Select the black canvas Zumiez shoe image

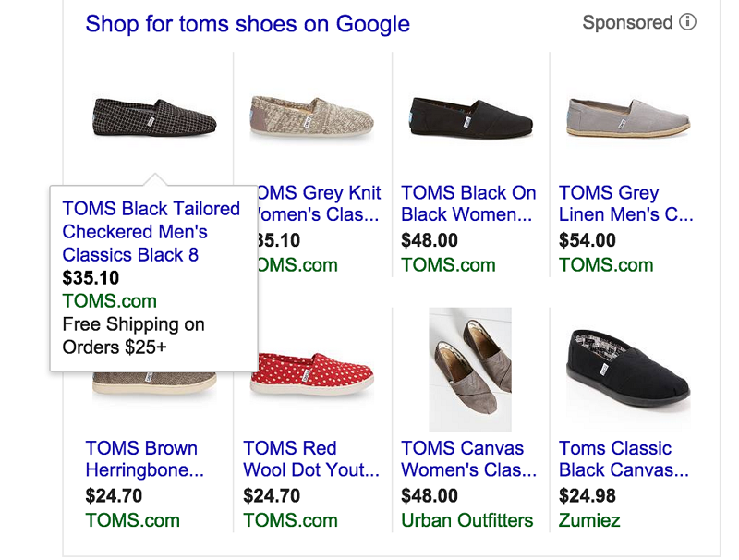[x=628, y=368]
